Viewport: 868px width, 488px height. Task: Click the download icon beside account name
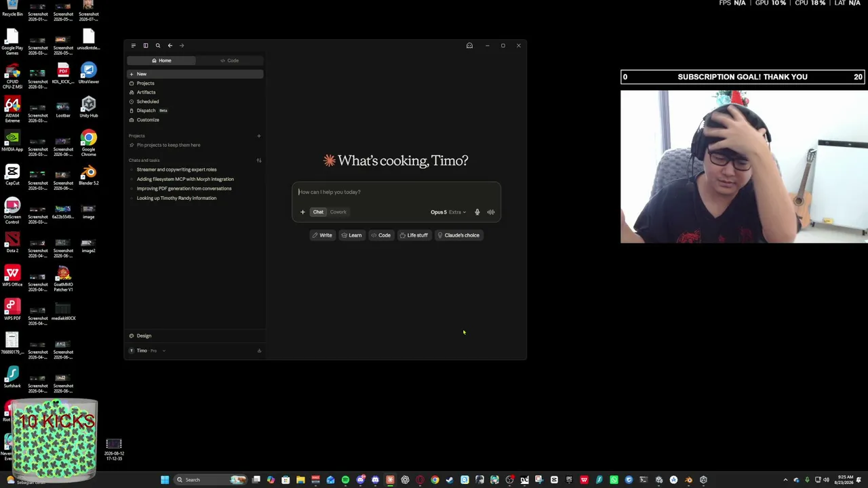(x=259, y=350)
